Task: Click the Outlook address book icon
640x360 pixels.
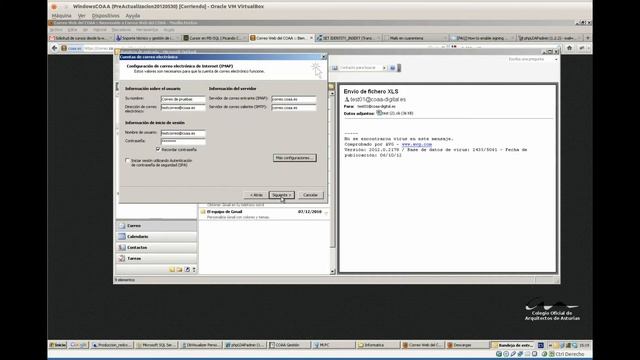Action: [335, 68]
